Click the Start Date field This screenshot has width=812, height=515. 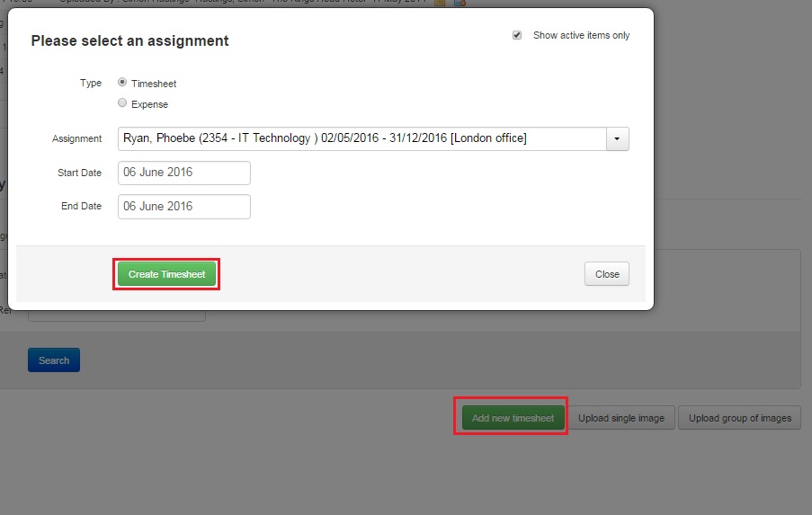tap(183, 173)
